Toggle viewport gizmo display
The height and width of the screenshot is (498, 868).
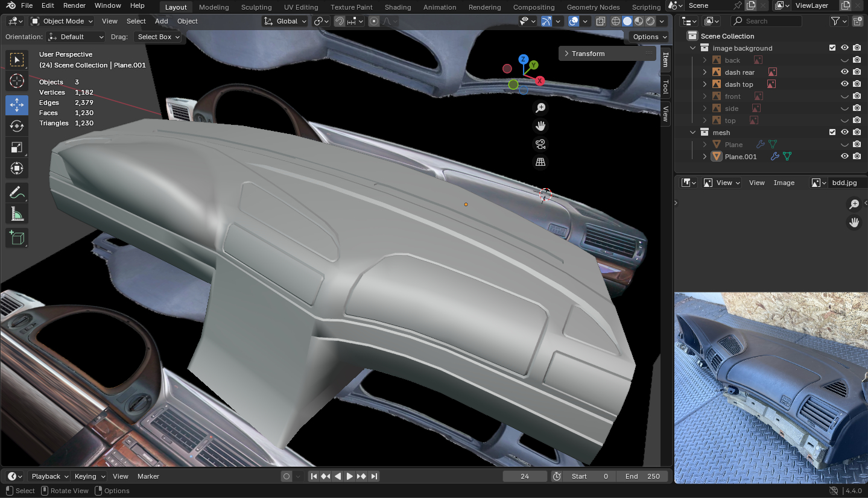[x=546, y=21]
